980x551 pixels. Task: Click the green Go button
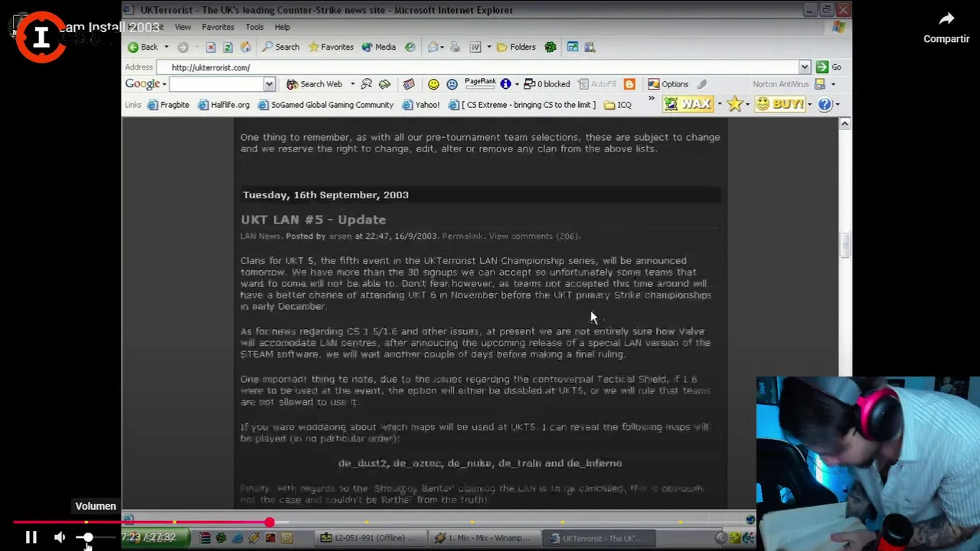pyautogui.click(x=829, y=67)
